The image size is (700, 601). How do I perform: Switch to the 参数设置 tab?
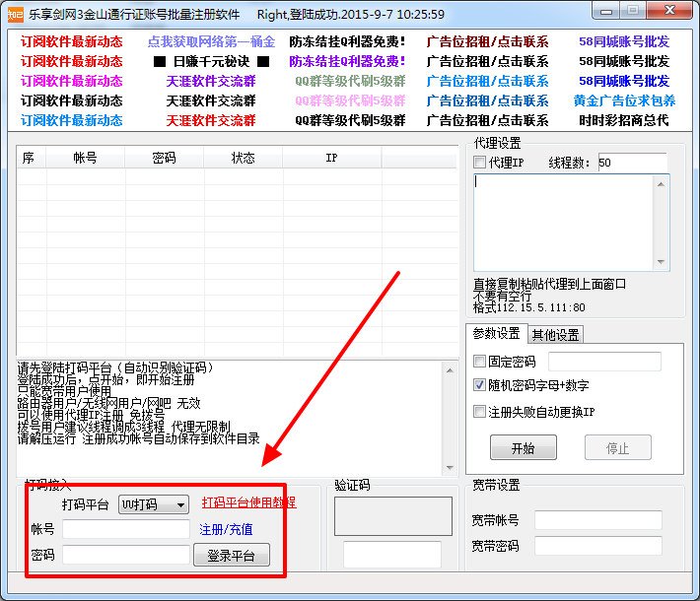496,333
